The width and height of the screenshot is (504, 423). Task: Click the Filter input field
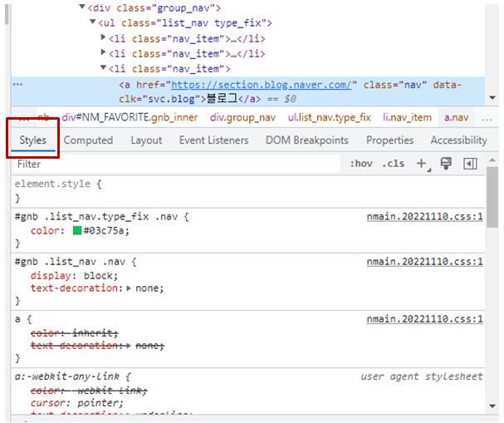pyautogui.click(x=177, y=164)
